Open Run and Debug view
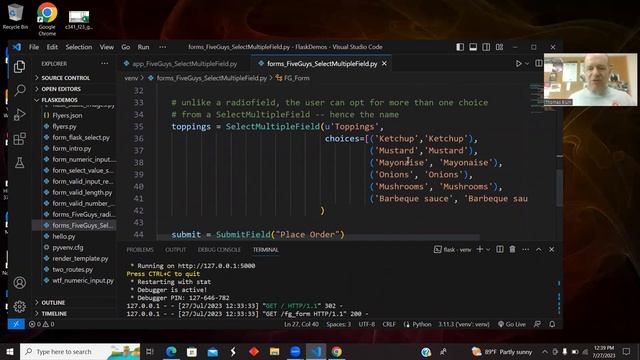Image resolution: width=640 pixels, height=360 pixels. (19, 114)
